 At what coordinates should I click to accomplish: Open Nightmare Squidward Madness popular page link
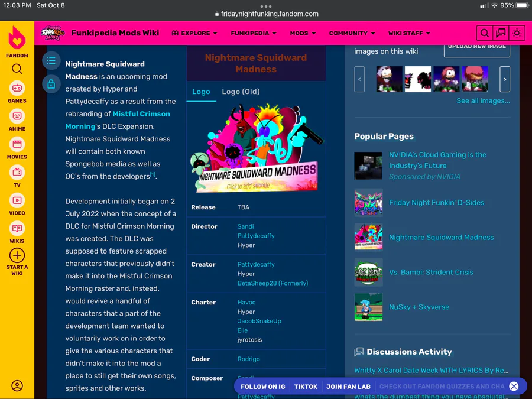(442, 238)
